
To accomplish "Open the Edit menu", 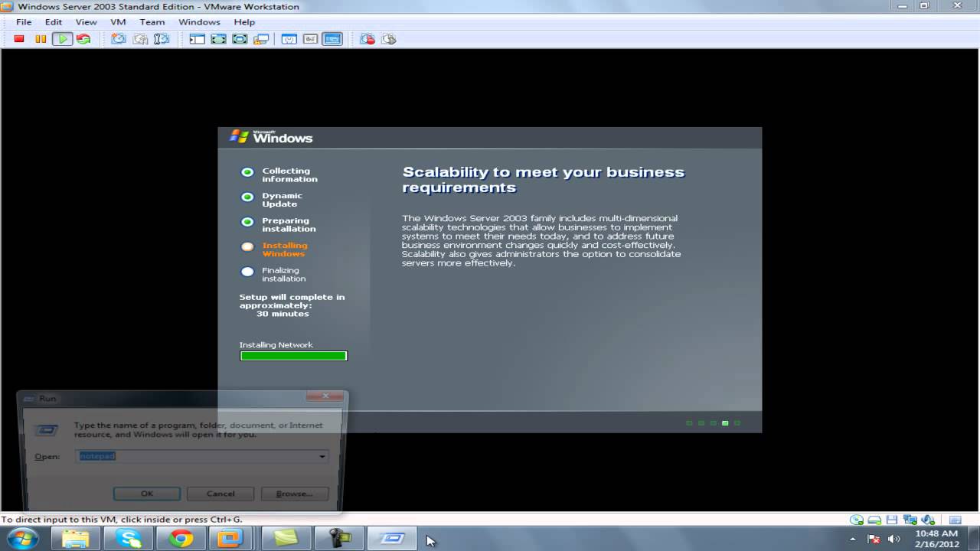I will click(53, 22).
